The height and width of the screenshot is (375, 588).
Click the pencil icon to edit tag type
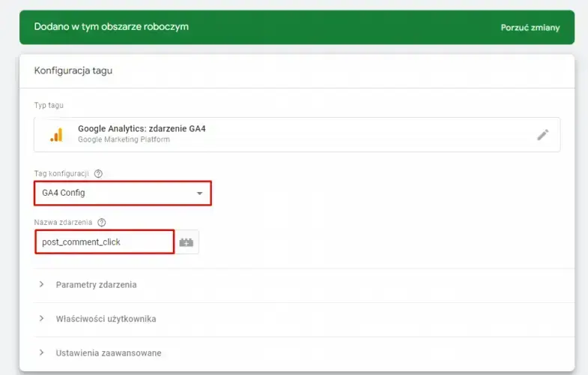point(543,135)
